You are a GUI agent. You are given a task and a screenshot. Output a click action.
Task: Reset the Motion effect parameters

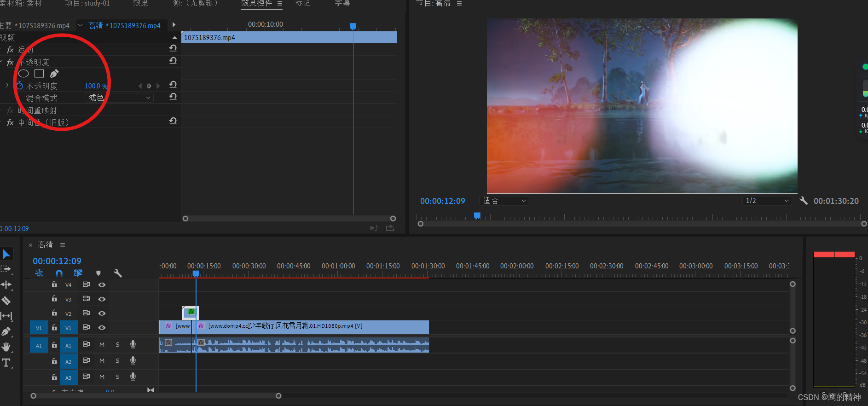click(173, 48)
